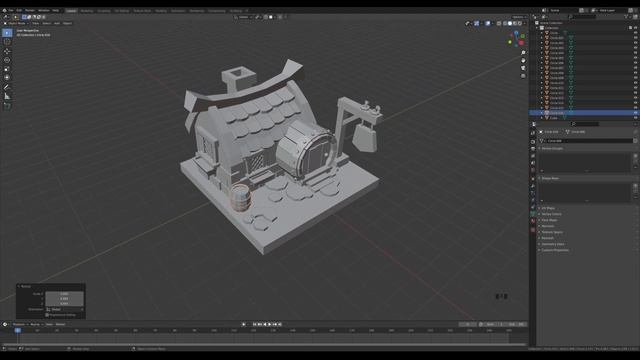Image resolution: width=640 pixels, height=360 pixels.
Task: Hide Cube using its eye icon
Action: tap(636, 118)
